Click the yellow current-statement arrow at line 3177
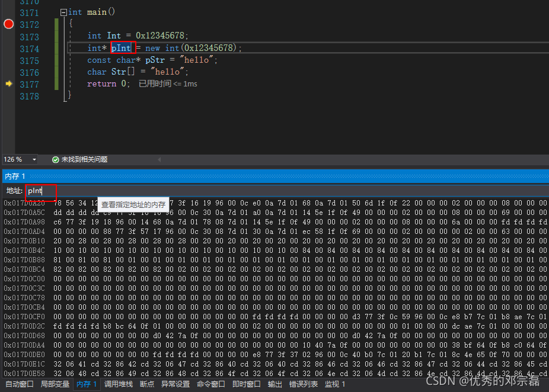This screenshot has width=549, height=392. click(x=9, y=83)
